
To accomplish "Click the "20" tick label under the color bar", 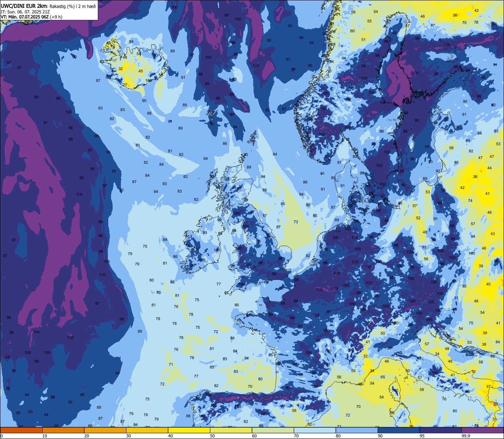I will click(x=87, y=436).
